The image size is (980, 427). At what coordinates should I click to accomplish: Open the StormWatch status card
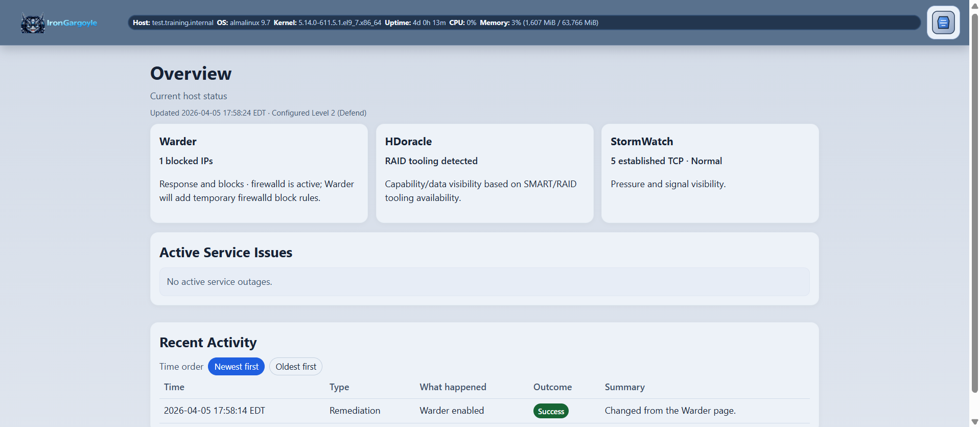click(x=710, y=173)
